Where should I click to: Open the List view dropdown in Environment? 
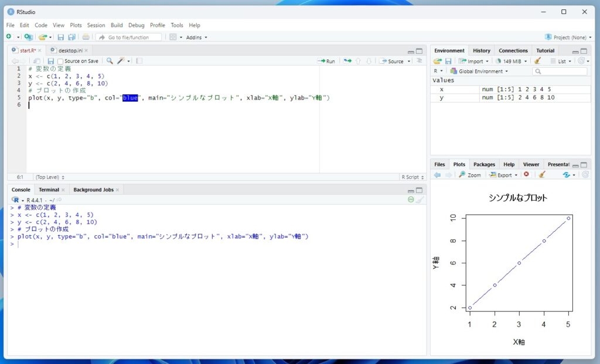tap(561, 61)
